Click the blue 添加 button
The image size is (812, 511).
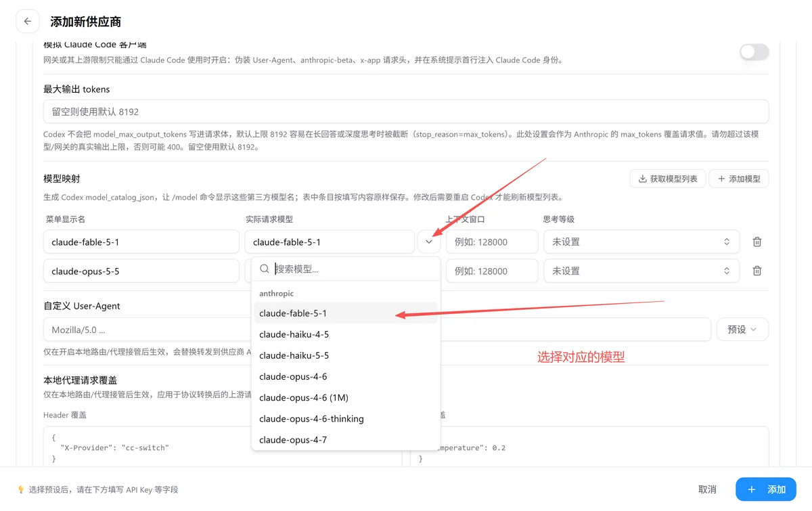pyautogui.click(x=766, y=489)
